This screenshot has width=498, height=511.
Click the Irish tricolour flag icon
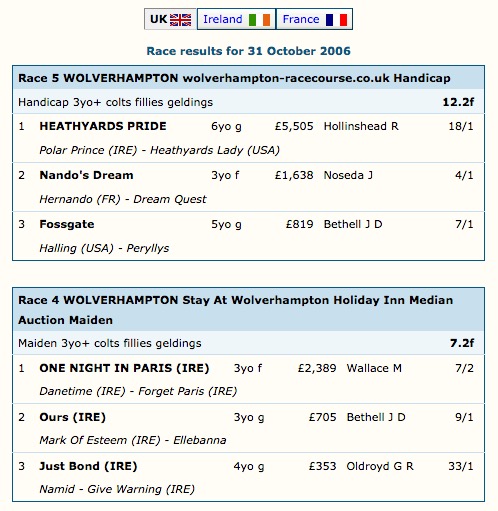pyautogui.click(x=259, y=20)
